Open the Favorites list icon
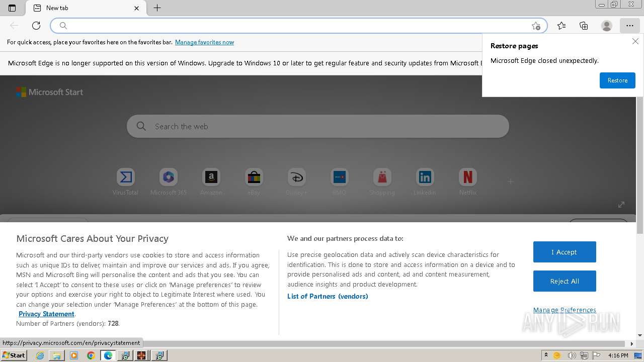This screenshot has width=644, height=362. tap(561, 26)
